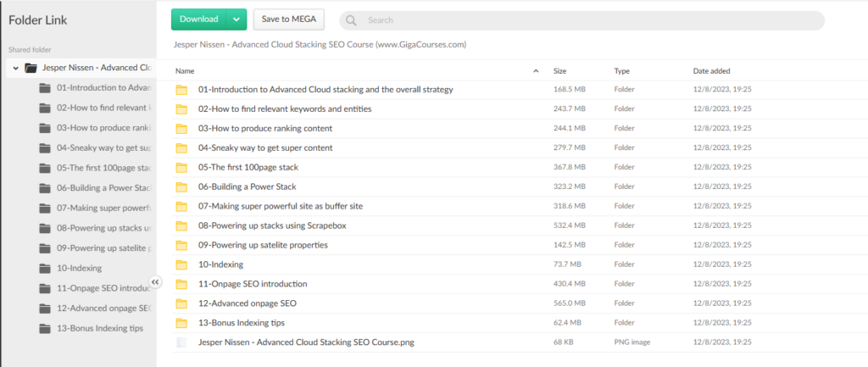Collapse the Jesper Nissen root folder tree
868x367 pixels.
15,68
